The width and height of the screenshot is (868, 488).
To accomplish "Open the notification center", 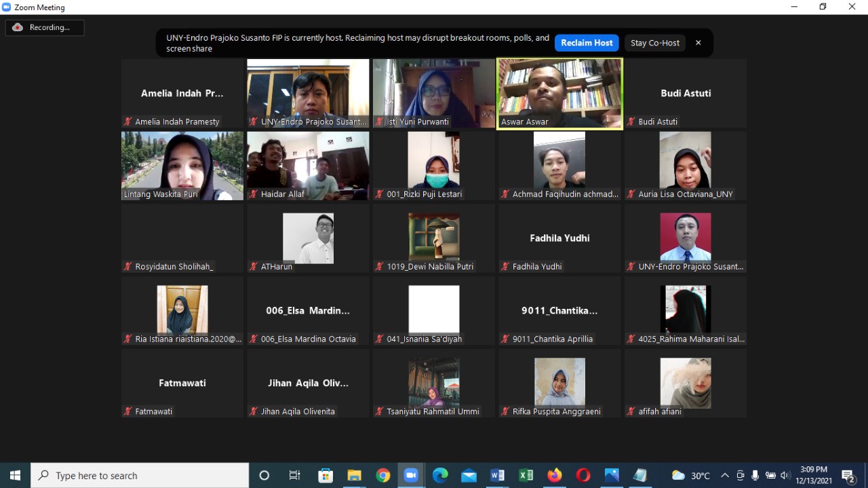I will coord(848,475).
